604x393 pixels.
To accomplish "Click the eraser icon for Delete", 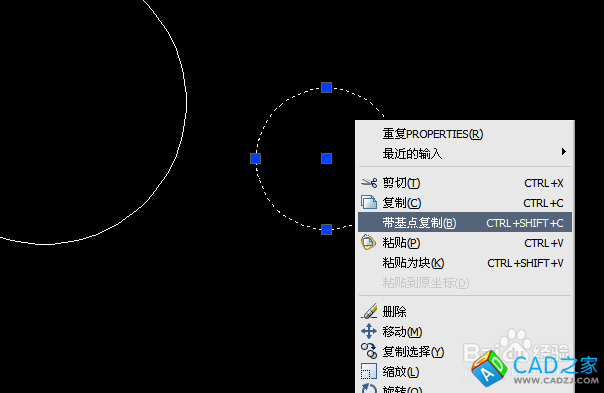I will pos(369,311).
